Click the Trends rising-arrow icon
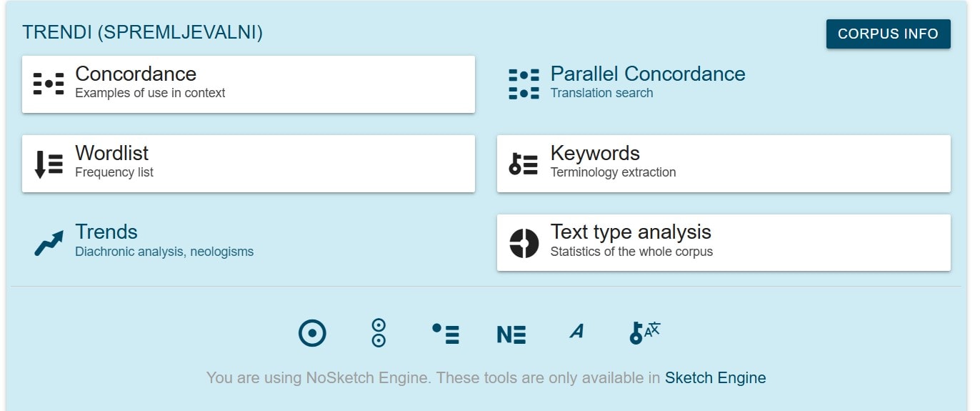This screenshot has width=980, height=411. [x=49, y=243]
